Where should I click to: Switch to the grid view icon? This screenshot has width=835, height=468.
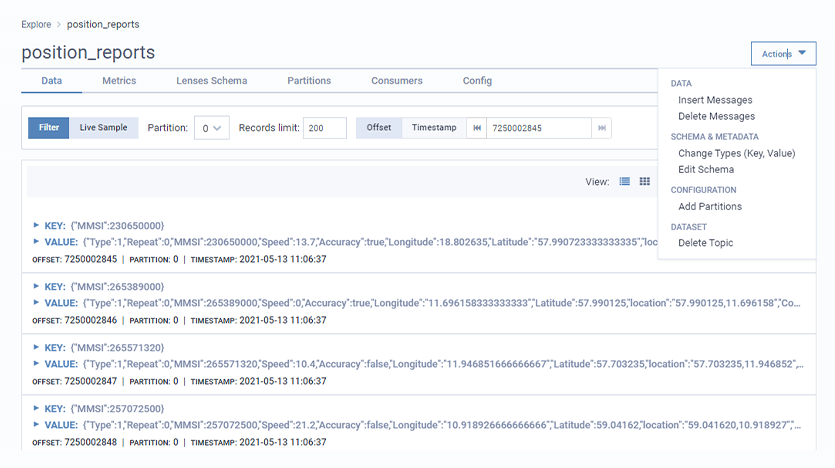point(645,182)
